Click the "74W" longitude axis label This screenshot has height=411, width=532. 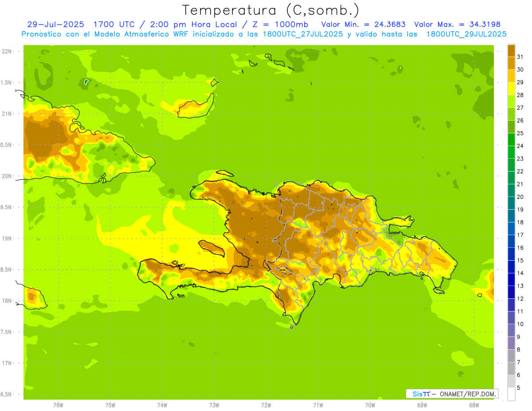tap(162, 405)
